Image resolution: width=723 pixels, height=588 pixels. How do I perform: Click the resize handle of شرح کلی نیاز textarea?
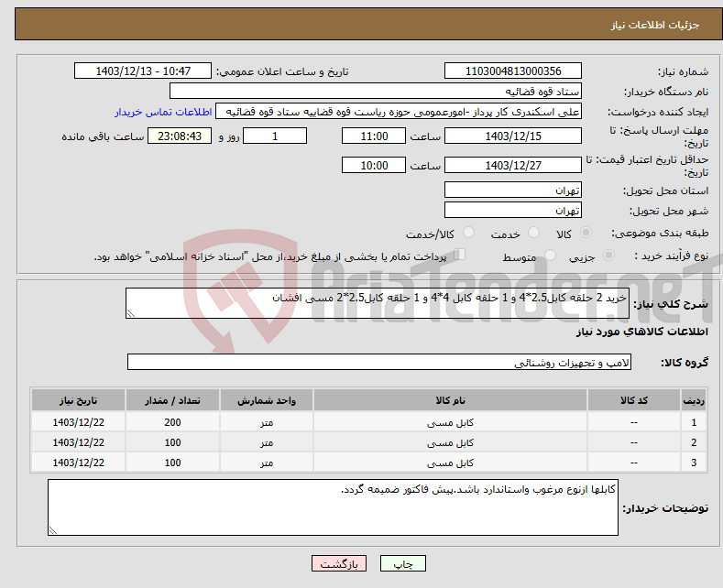[x=131, y=313]
